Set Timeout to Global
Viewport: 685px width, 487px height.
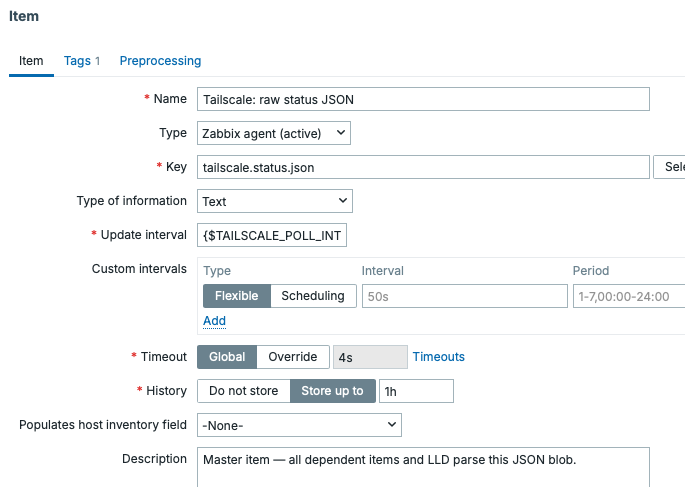[x=227, y=357]
